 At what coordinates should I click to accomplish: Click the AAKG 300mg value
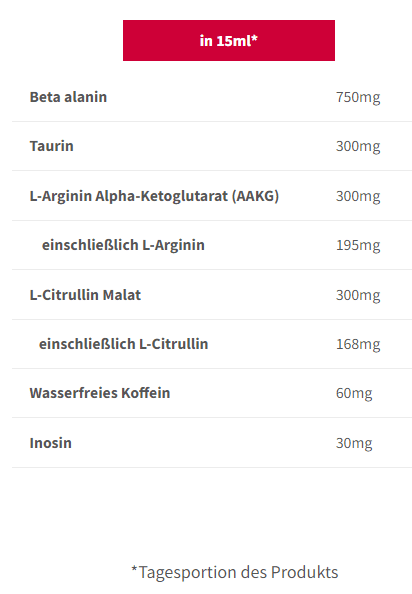[358, 197]
